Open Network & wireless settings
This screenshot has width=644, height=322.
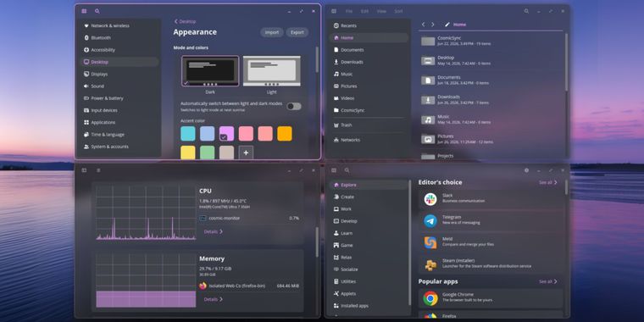119,25
